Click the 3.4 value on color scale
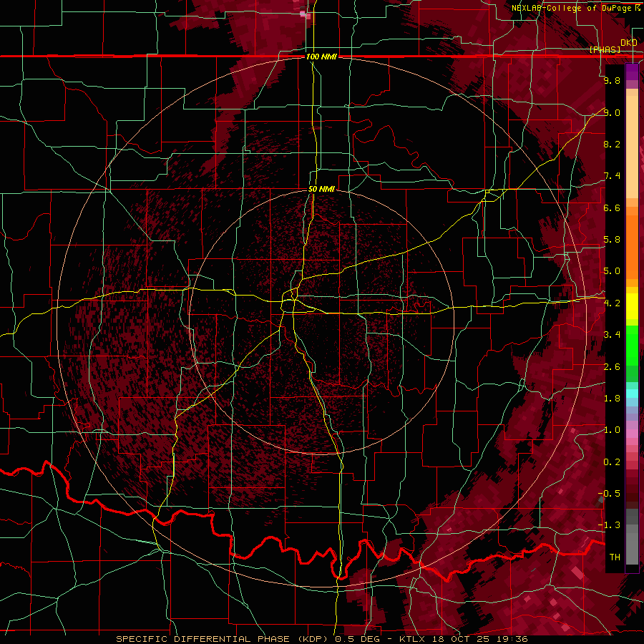 click(x=612, y=335)
